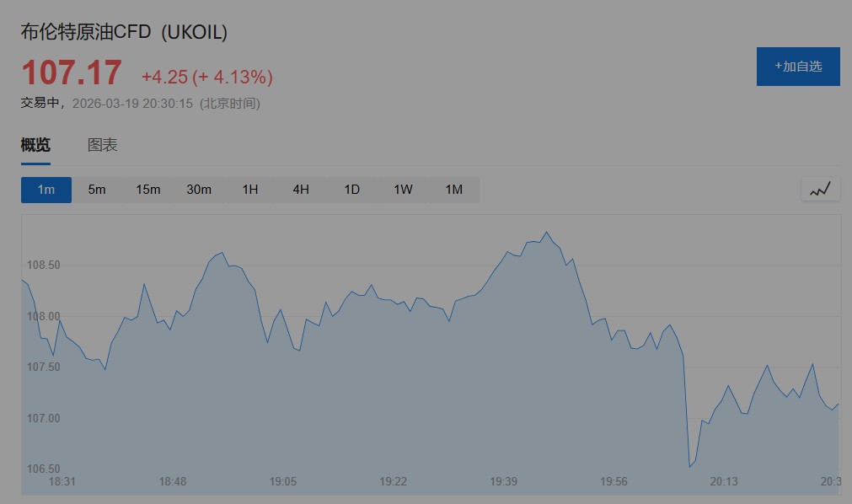Pick the 4H timeframe
This screenshot has height=504, width=852.
[301, 190]
